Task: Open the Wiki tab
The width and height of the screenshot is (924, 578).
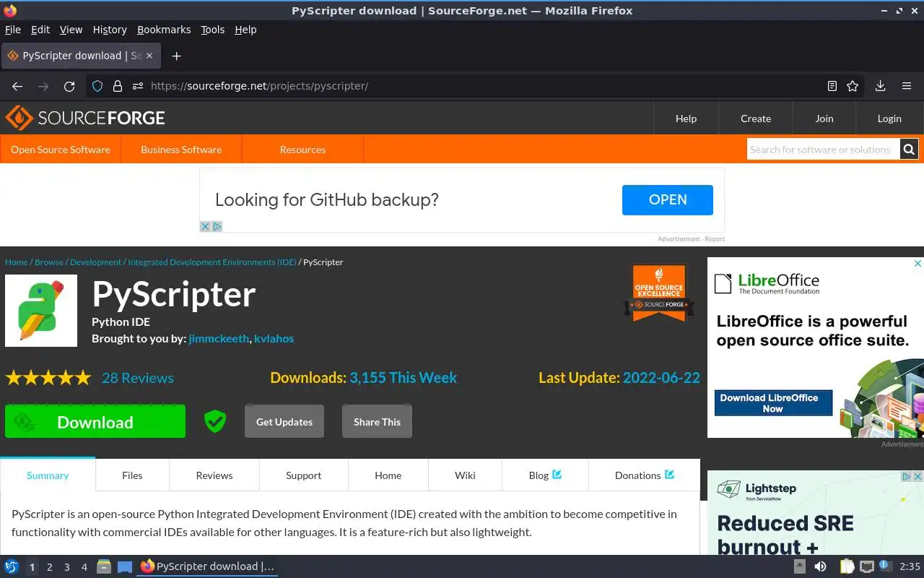Action: [x=465, y=475]
